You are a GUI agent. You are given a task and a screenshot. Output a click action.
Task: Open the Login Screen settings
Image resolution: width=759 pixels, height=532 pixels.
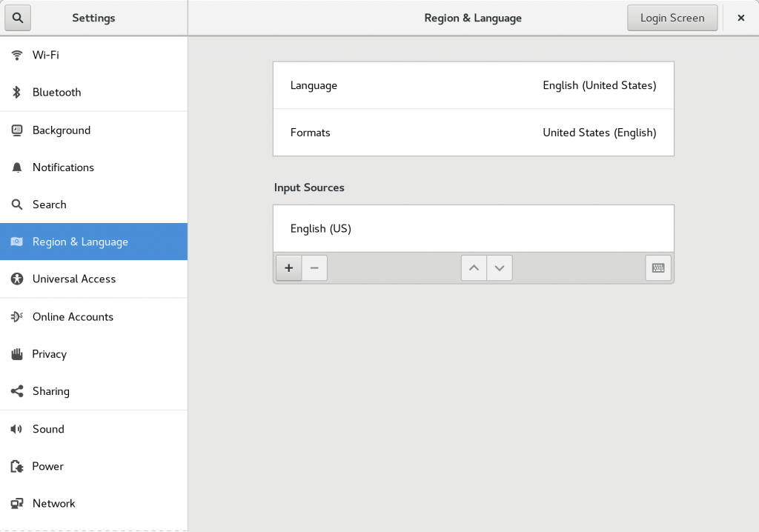pos(672,17)
